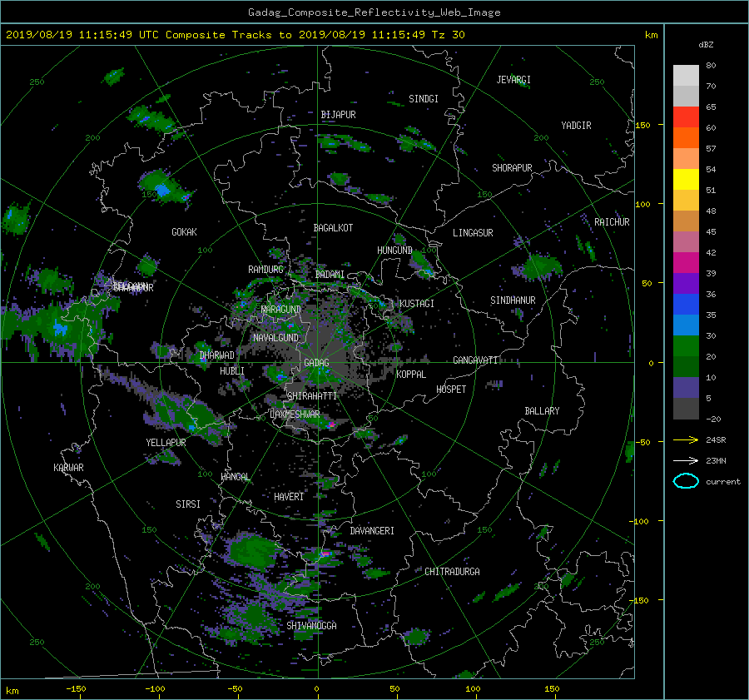749x700 pixels.
Task: Pick the magenta swatch between 42 and 39 dBZ
Action: point(686,263)
